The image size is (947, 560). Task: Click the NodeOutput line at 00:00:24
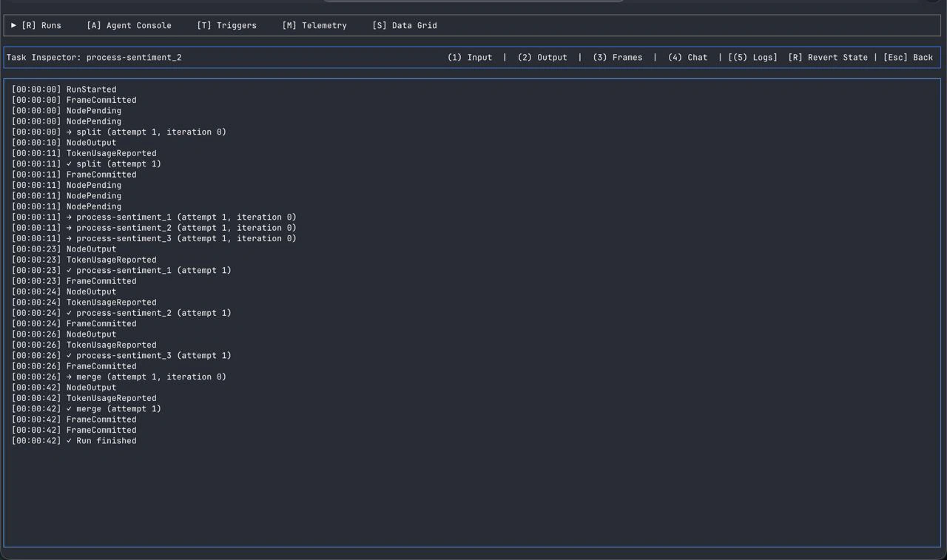pos(64,291)
